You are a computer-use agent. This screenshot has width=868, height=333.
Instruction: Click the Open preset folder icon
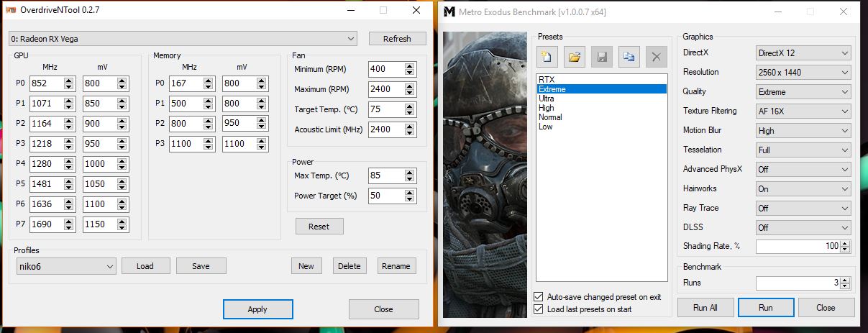tap(574, 57)
